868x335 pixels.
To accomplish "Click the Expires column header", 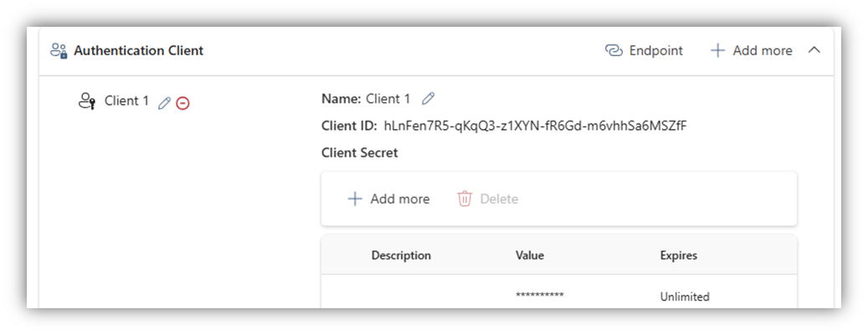I will 678,255.
